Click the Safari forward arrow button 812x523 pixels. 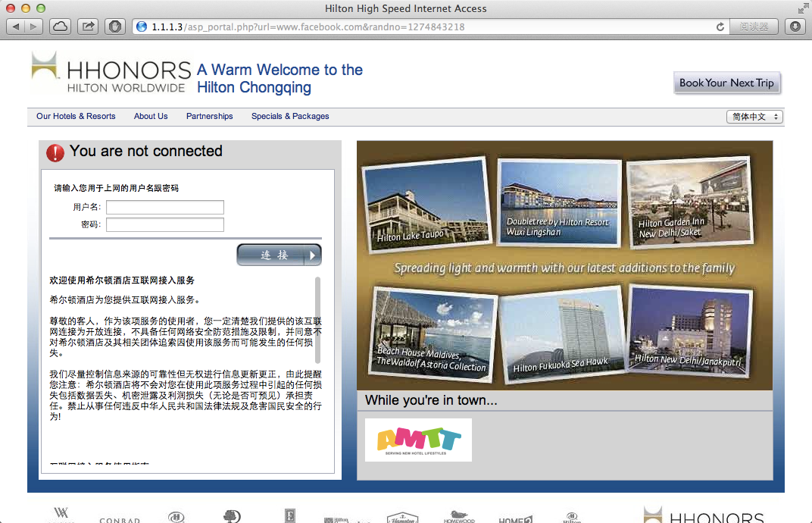(34, 27)
